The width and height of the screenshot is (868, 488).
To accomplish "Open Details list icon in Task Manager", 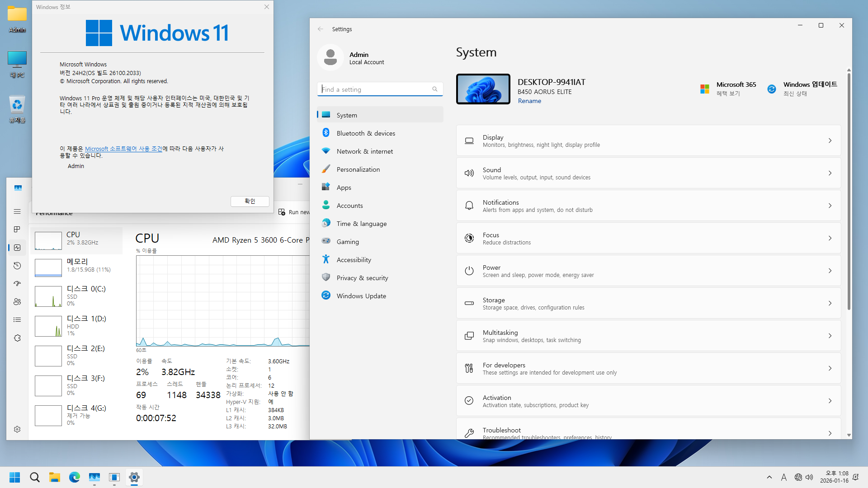I will pyautogui.click(x=17, y=320).
